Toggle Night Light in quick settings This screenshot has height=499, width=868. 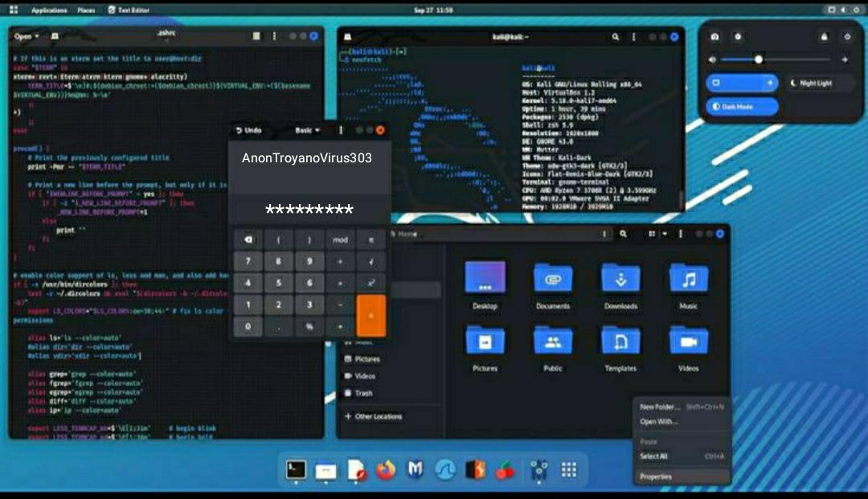point(820,83)
